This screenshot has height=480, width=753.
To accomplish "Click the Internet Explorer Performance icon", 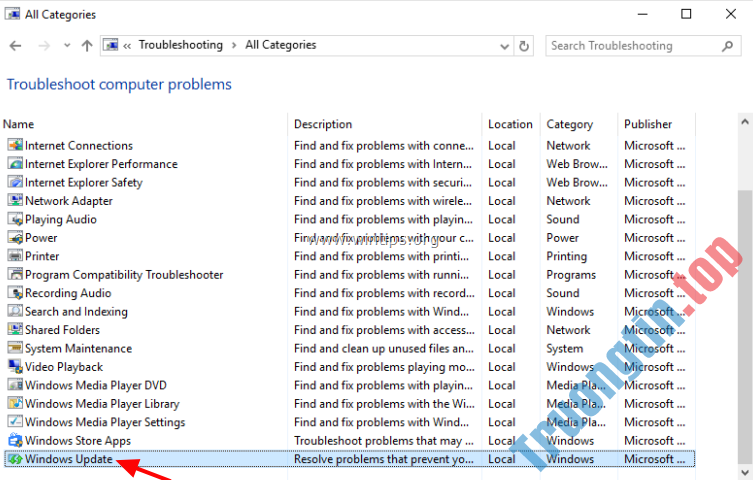I will click(x=15, y=164).
